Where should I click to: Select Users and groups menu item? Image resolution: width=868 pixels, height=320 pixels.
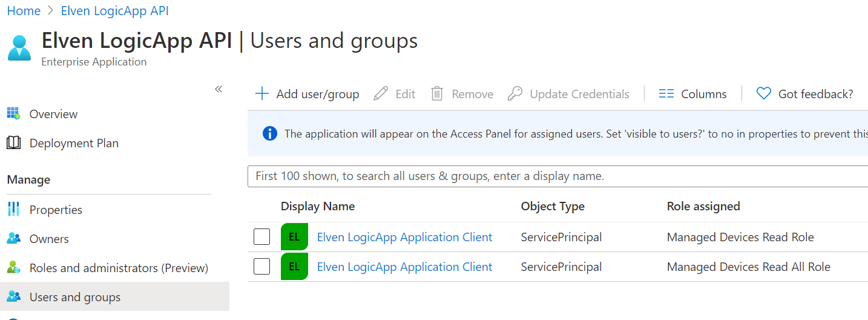[x=114, y=297]
